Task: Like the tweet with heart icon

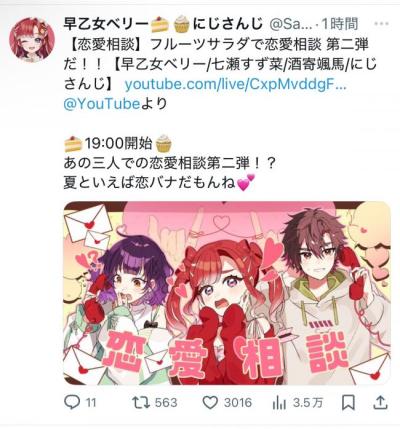Action: [210, 403]
